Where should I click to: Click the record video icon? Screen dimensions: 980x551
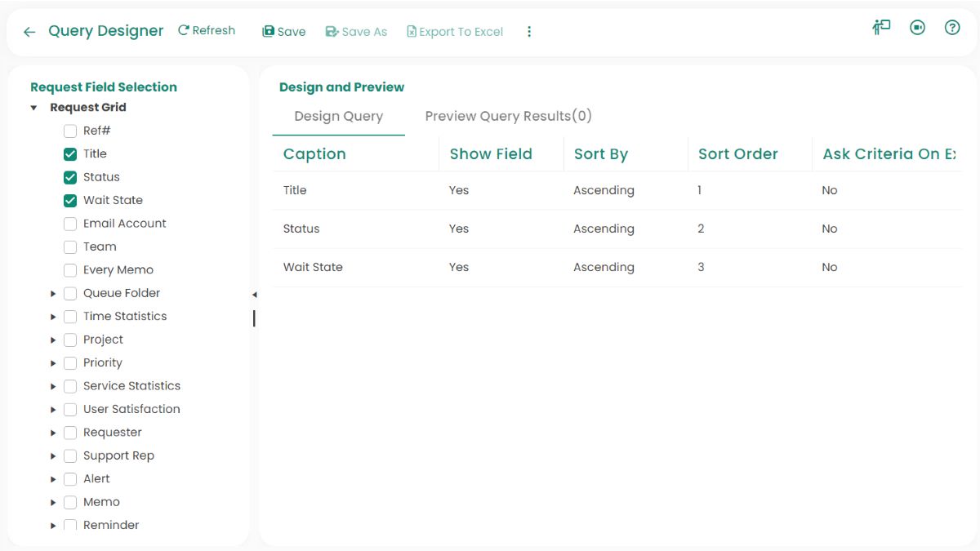(917, 28)
